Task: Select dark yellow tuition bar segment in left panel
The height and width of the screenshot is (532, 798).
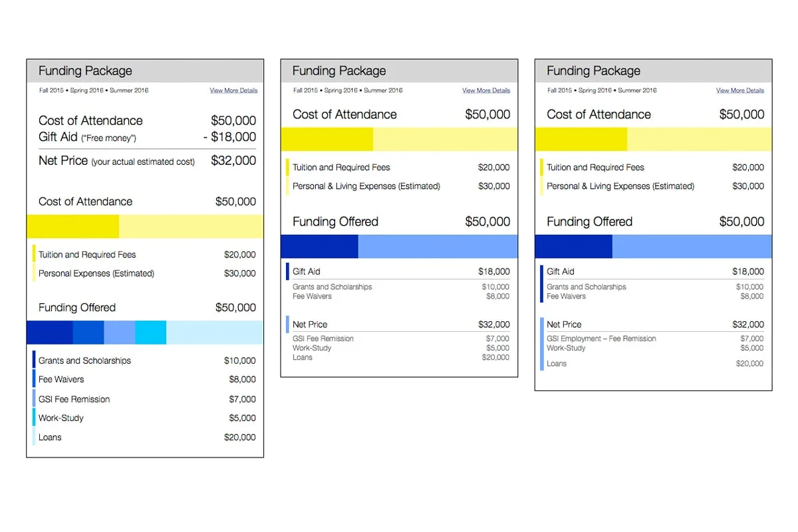Action: click(72, 226)
